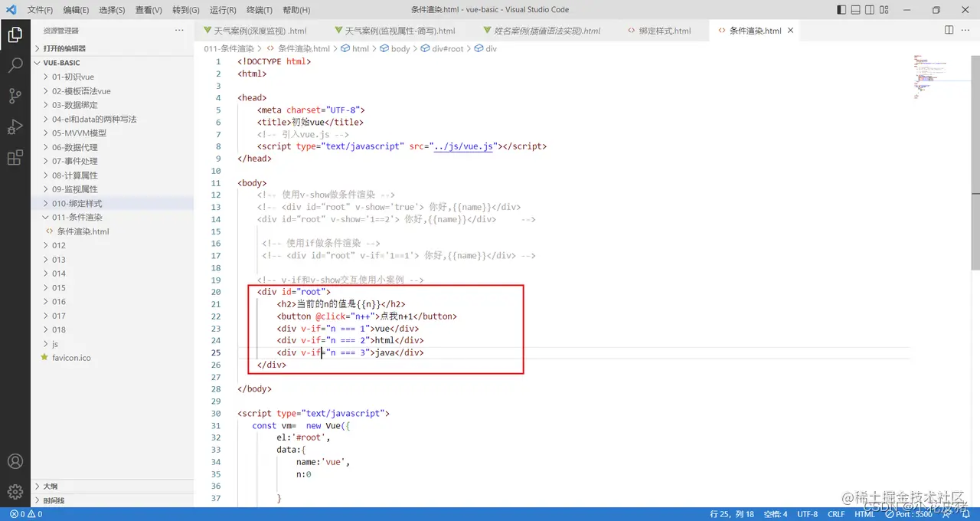Switch to 绑定样式.html tab
Image resolution: width=980 pixels, height=521 pixels.
664,31
